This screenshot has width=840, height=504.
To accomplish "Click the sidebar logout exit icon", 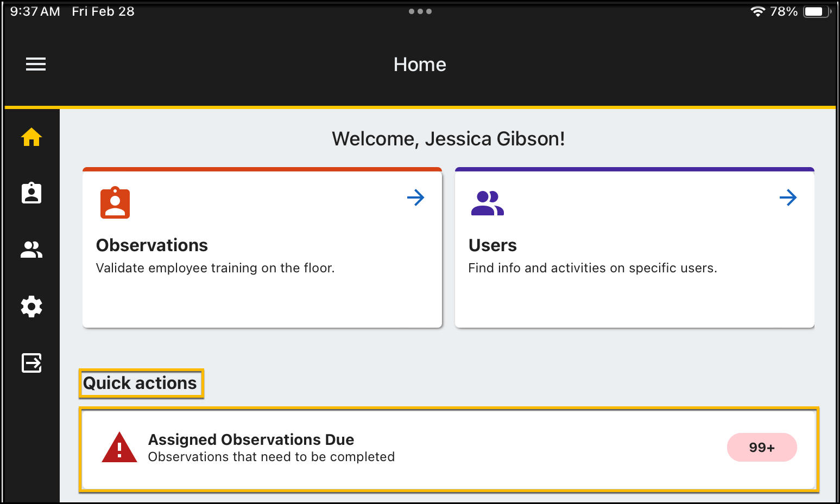I will [31, 363].
